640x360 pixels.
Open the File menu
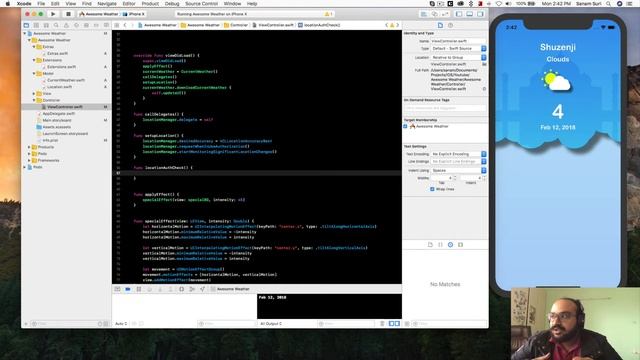(41, 4)
